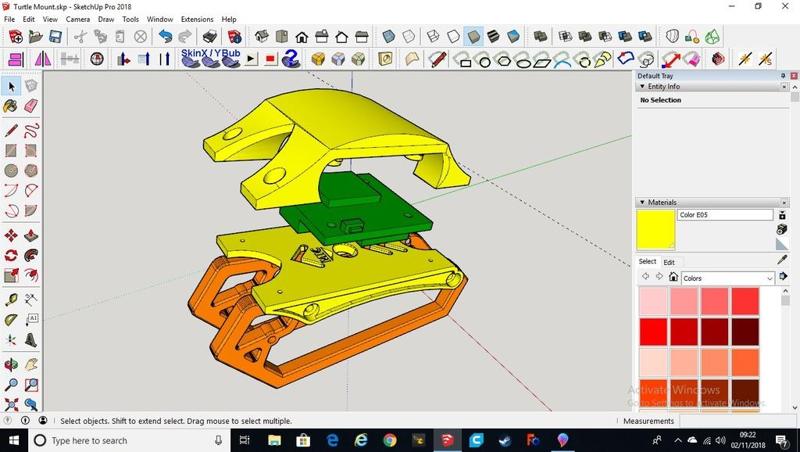Switch to materials Select tab
This screenshot has height=452, width=800.
(647, 261)
